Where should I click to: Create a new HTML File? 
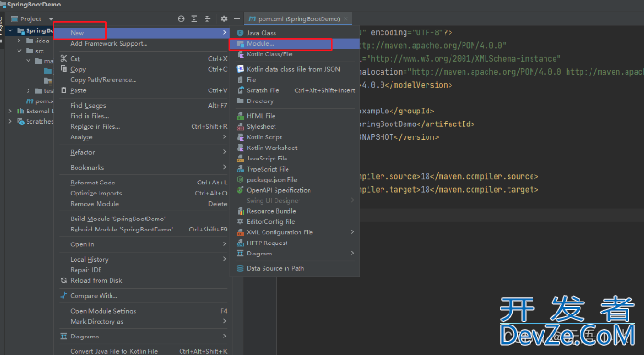click(x=296, y=116)
